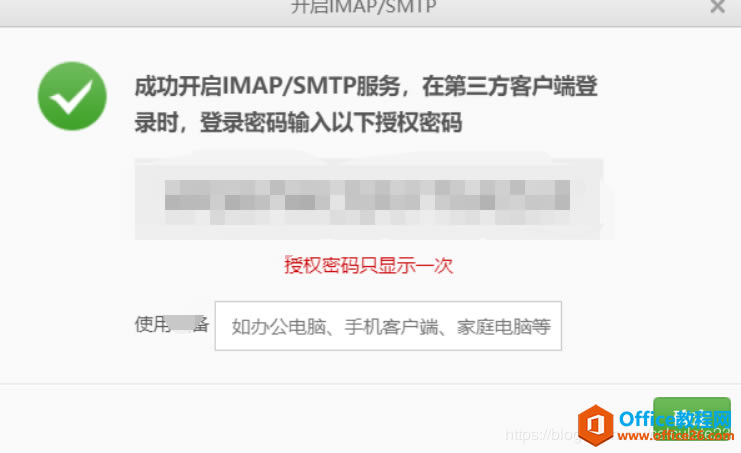741x453 pixels.
Task: Click the green success checkmark icon
Action: point(72,96)
